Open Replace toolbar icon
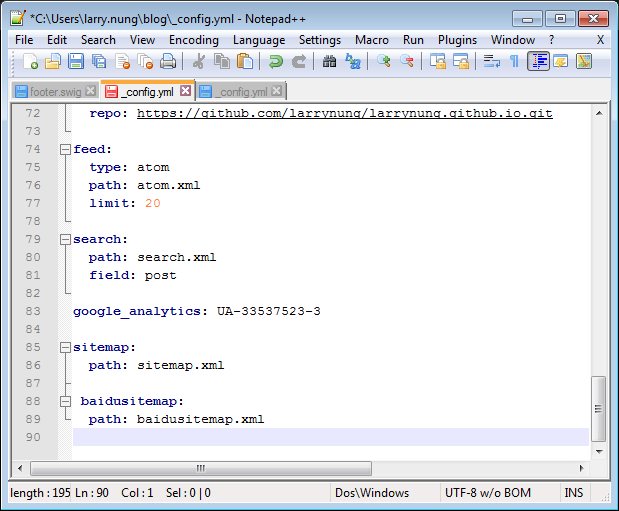 (x=353, y=62)
